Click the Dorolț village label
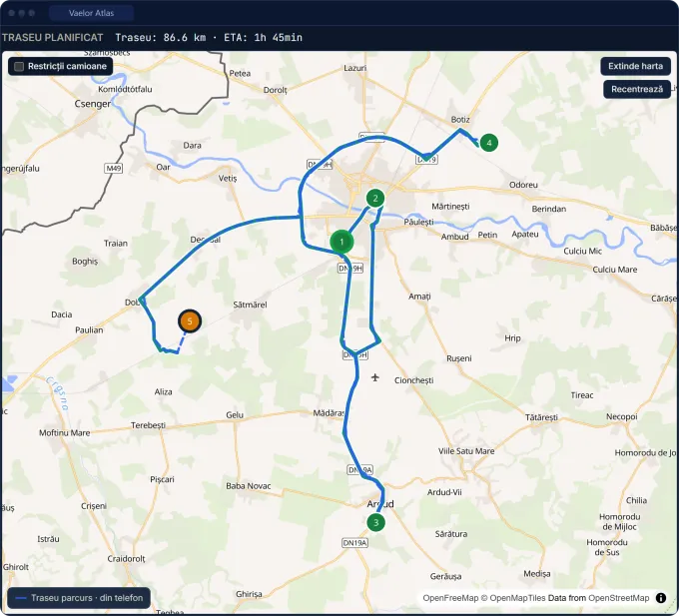679x616 pixels. coord(275,90)
